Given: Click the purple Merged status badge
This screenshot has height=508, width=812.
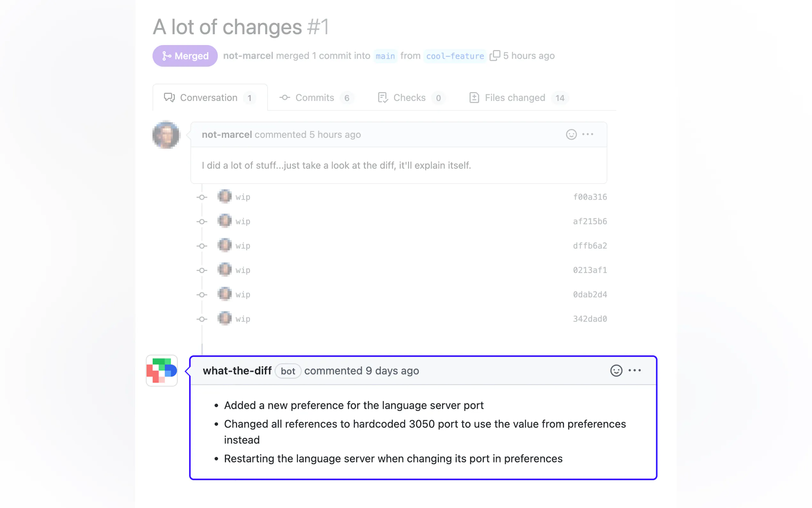Looking at the screenshot, I should (185, 56).
